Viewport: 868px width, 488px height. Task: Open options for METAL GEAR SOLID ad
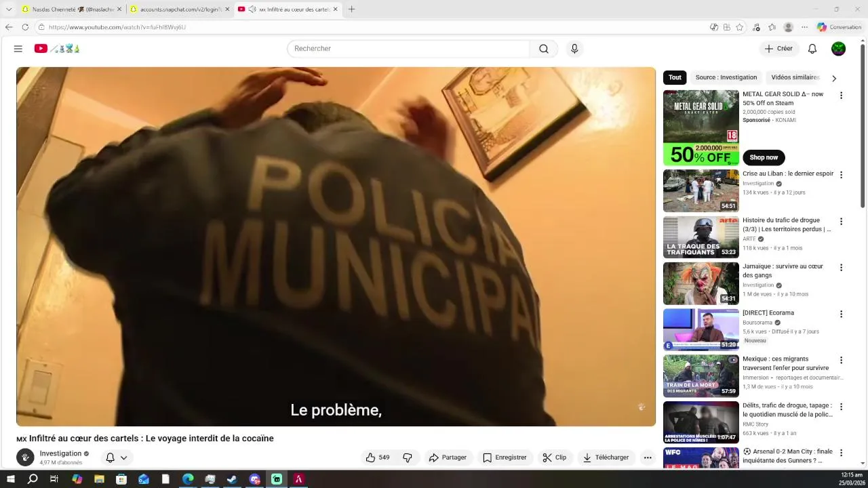841,96
